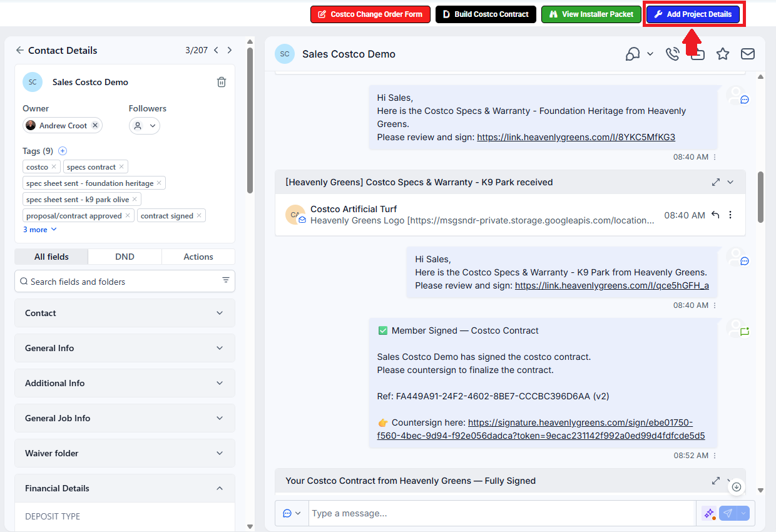Click the Type a message field
The height and width of the screenshot is (532, 776).
point(503,513)
